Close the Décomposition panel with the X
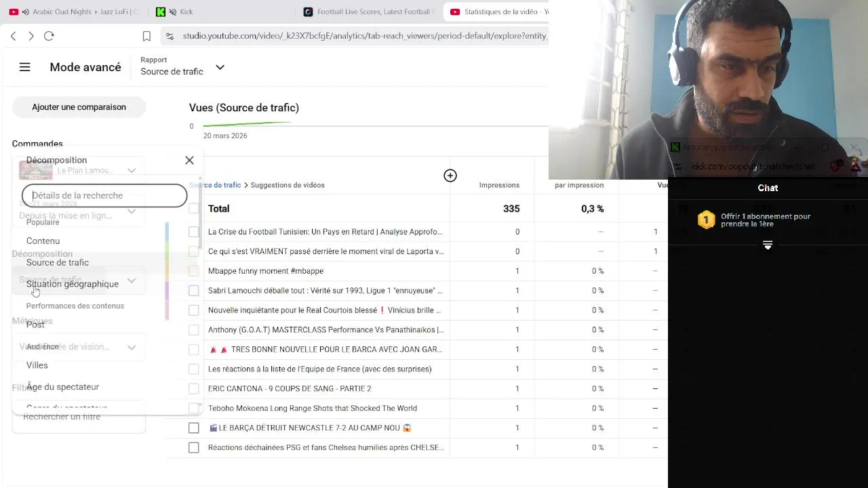 point(189,160)
